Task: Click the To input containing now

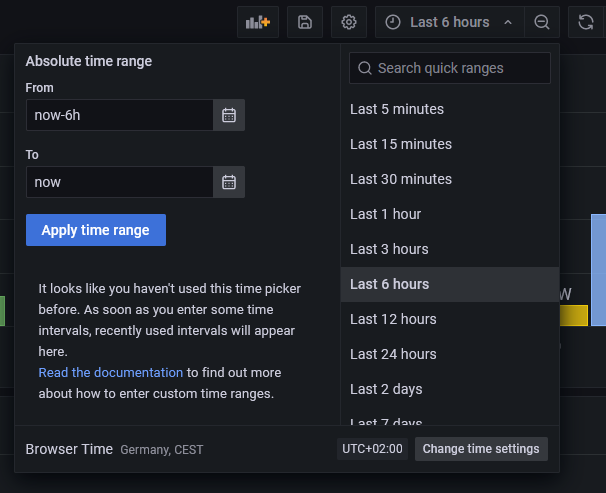Action: [120, 182]
